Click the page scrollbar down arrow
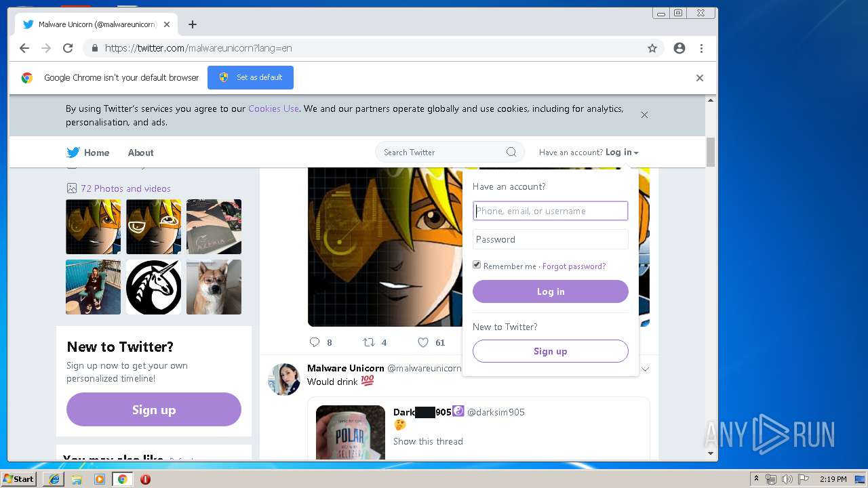This screenshot has height=488, width=868. (x=711, y=453)
